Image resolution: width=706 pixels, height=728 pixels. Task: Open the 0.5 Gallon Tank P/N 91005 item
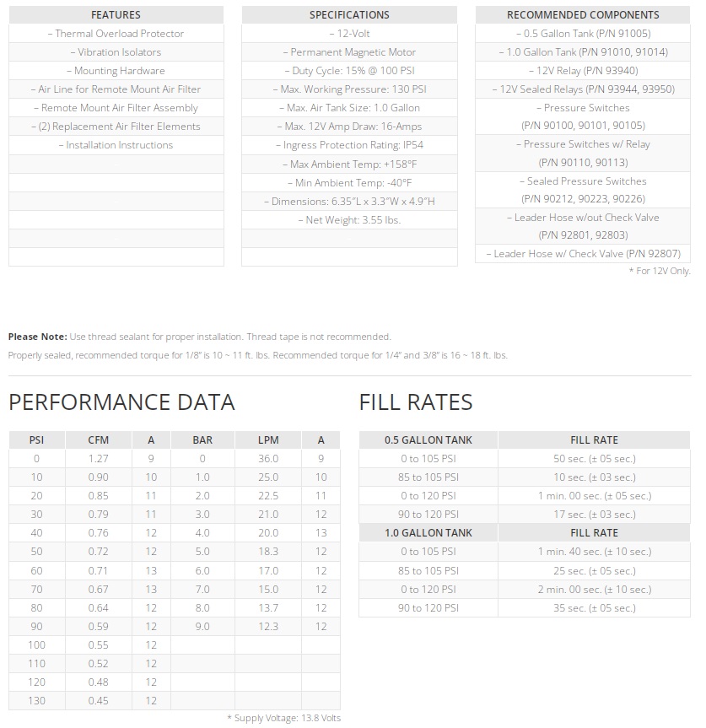pos(583,34)
